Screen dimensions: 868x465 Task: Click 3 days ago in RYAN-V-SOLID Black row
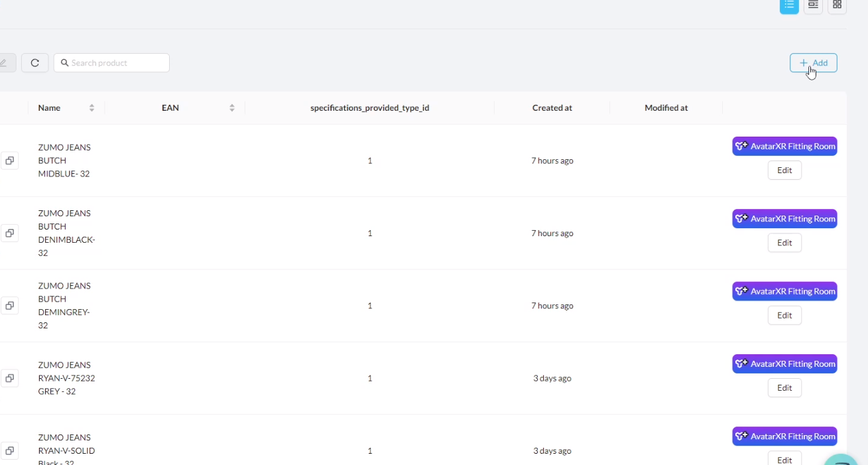point(552,451)
